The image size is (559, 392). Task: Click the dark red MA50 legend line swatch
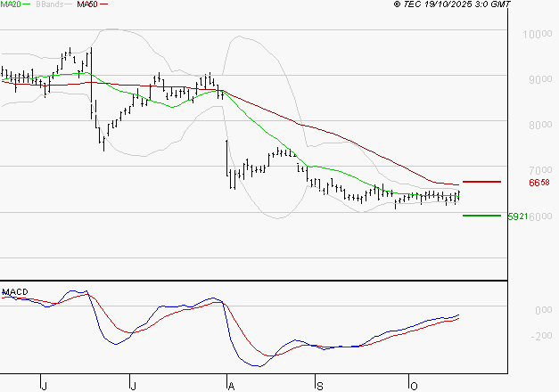(104, 4)
